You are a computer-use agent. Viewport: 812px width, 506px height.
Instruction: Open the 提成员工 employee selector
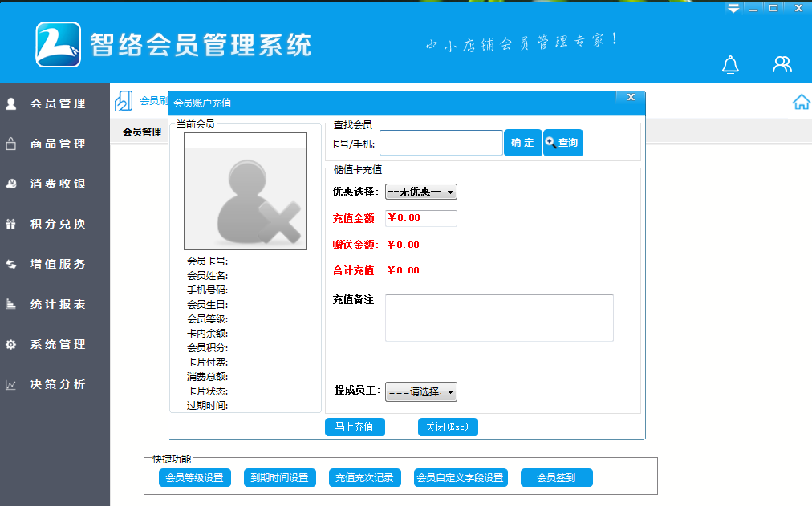point(421,392)
